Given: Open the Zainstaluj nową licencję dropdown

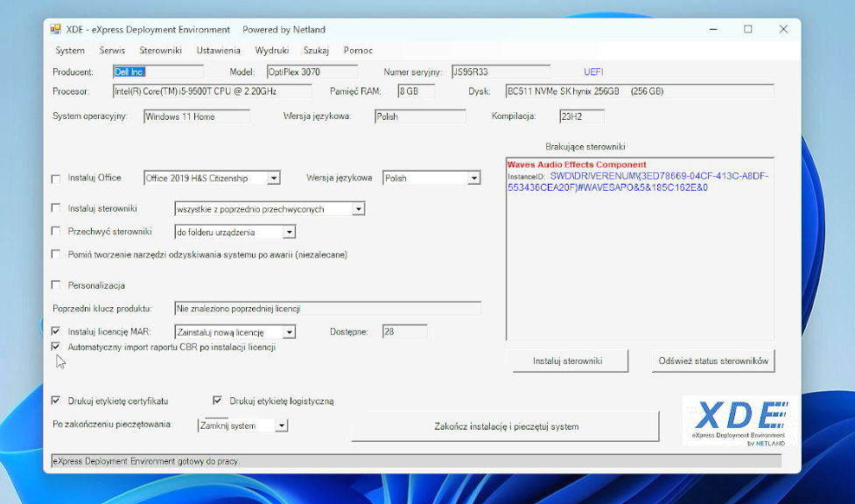Looking at the screenshot, I should tap(289, 332).
